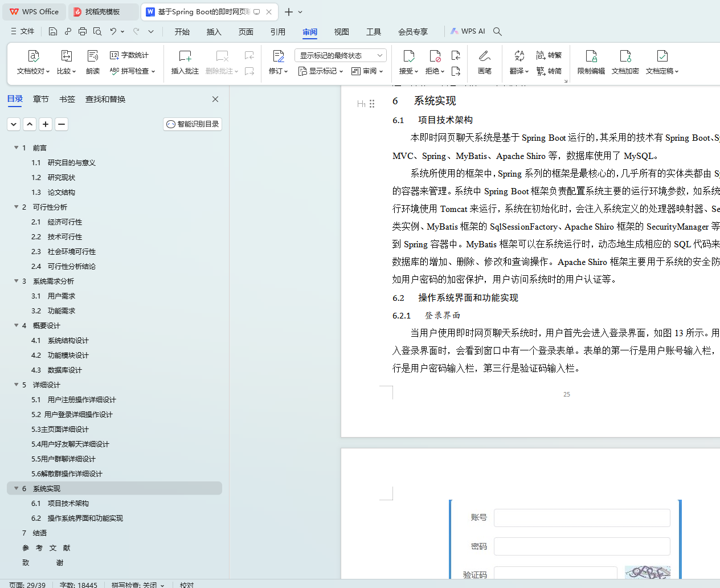Click the minus button in outline toolbar
Image resolution: width=720 pixels, height=588 pixels.
[62, 124]
